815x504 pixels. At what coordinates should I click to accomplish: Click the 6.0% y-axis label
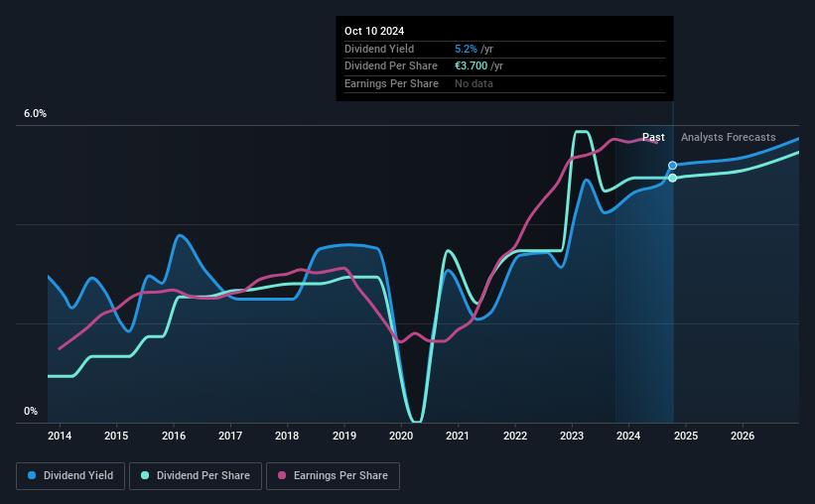35,114
